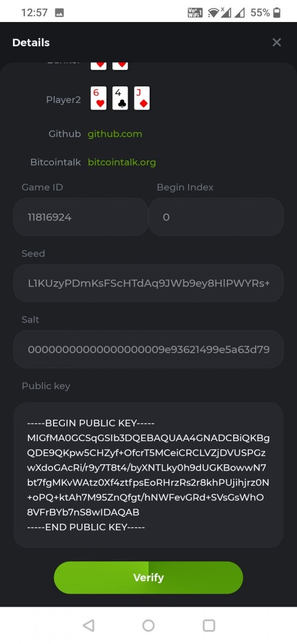The image size is (297, 644).
Task: Tap the Details header title
Action: pyautogui.click(x=31, y=42)
